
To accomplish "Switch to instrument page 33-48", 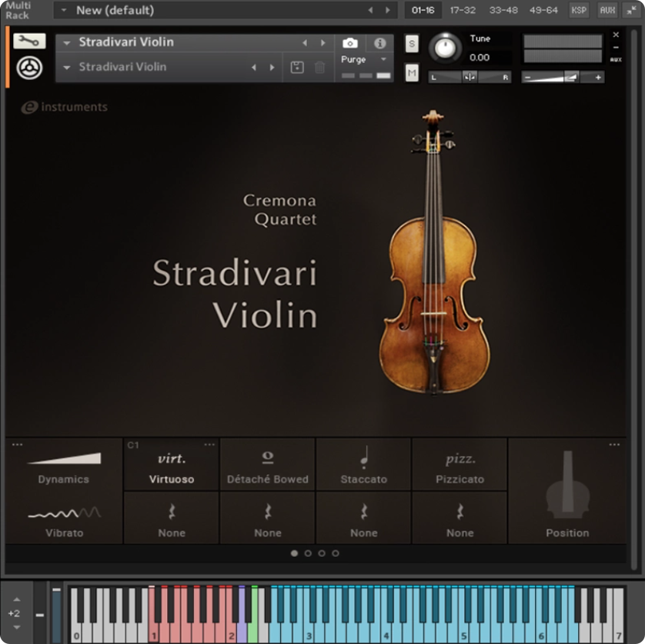I will [x=503, y=10].
